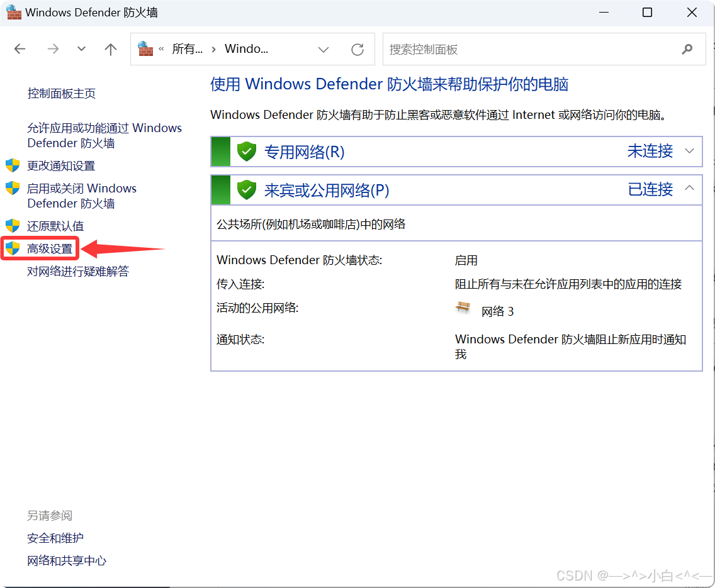
Task: Click the window title bar firewall icon
Action: tap(14, 13)
